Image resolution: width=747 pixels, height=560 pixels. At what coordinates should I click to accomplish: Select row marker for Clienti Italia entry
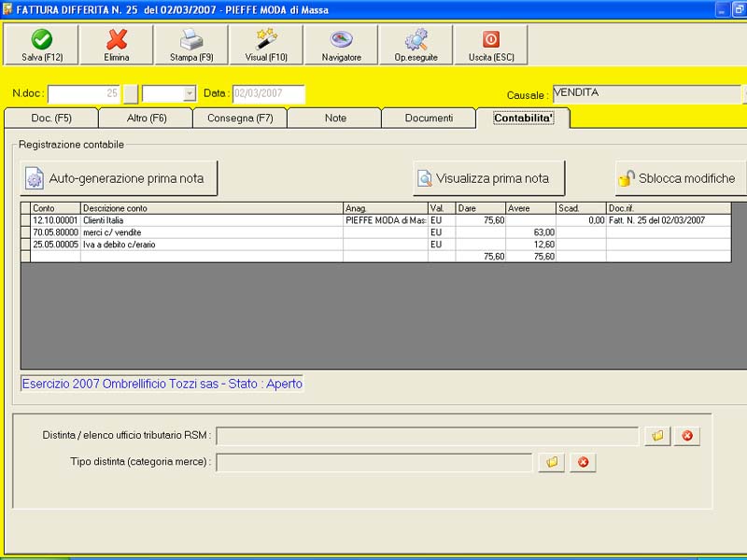pyautogui.click(x=26, y=220)
